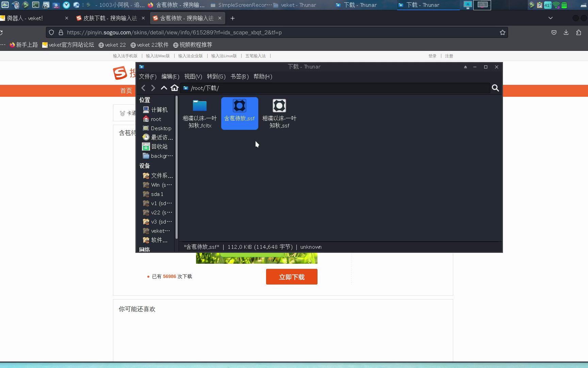588x368 pixels.
Task: Open a new browser tab
Action: pos(233,18)
